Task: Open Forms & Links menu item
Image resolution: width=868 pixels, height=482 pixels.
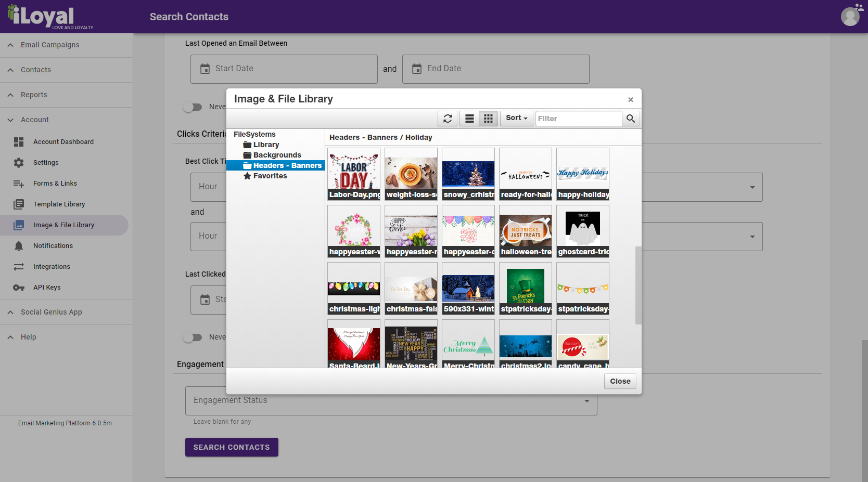Action: (55, 184)
